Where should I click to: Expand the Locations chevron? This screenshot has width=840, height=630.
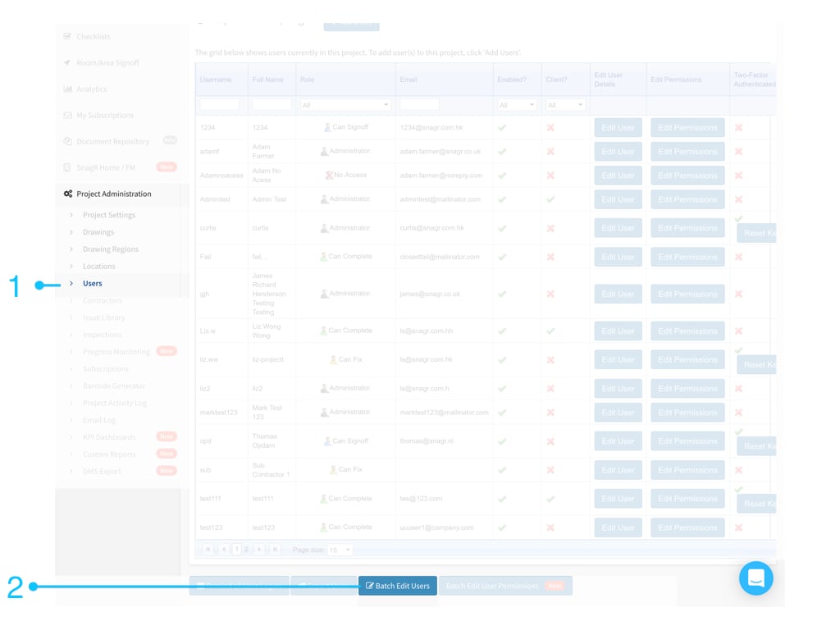click(71, 267)
